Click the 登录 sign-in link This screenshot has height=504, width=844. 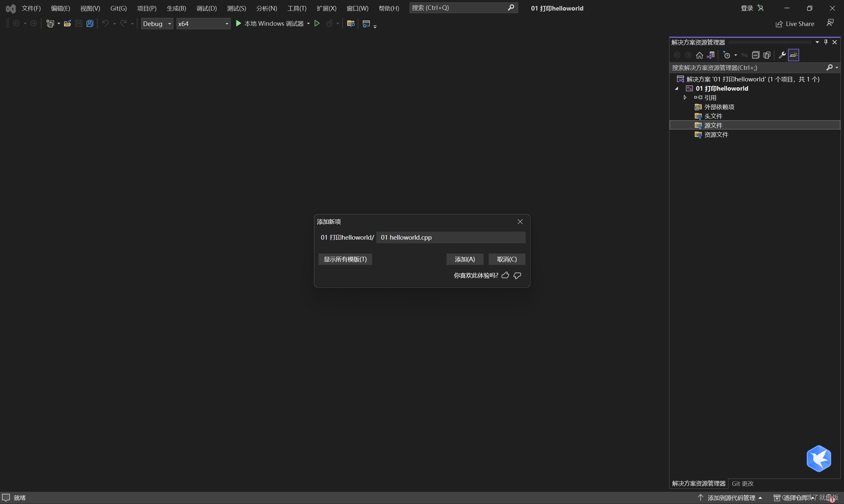pyautogui.click(x=747, y=8)
